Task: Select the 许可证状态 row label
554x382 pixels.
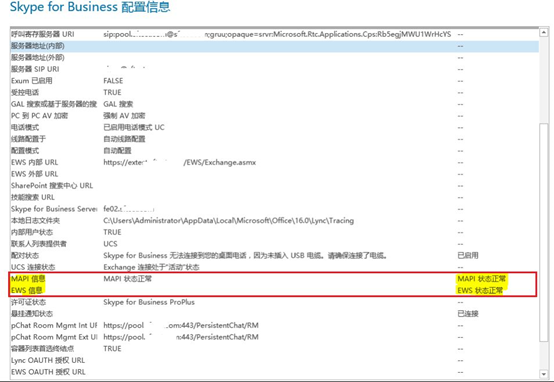Action: click(28, 302)
